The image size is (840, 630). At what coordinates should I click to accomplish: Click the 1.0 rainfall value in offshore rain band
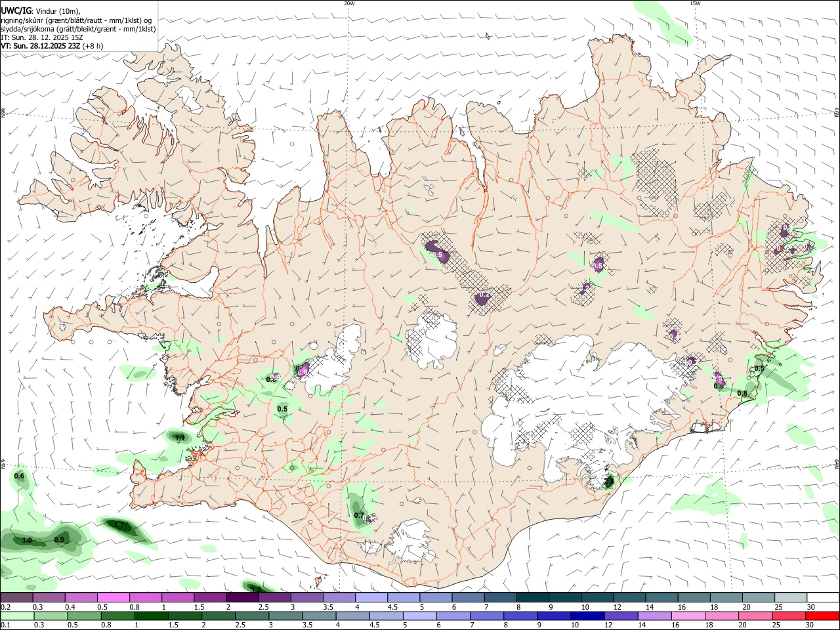click(x=27, y=540)
